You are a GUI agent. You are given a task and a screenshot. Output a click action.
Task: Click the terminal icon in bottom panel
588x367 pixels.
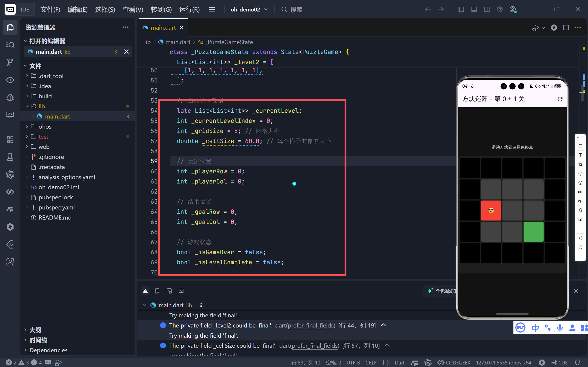(181, 291)
